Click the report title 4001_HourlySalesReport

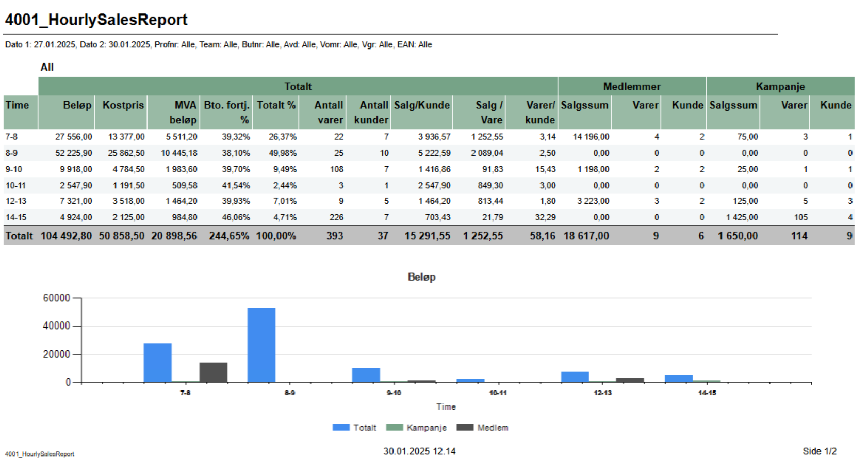[96, 20]
